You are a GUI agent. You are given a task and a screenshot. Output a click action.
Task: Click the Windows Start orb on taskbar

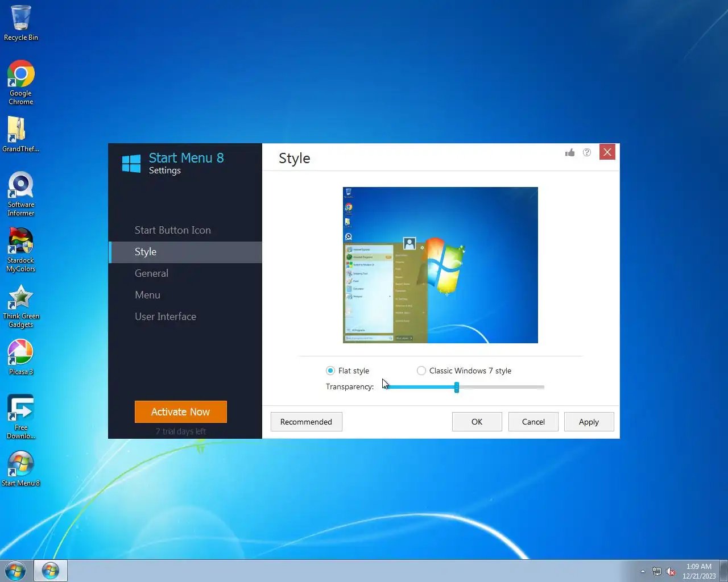pyautogui.click(x=15, y=571)
